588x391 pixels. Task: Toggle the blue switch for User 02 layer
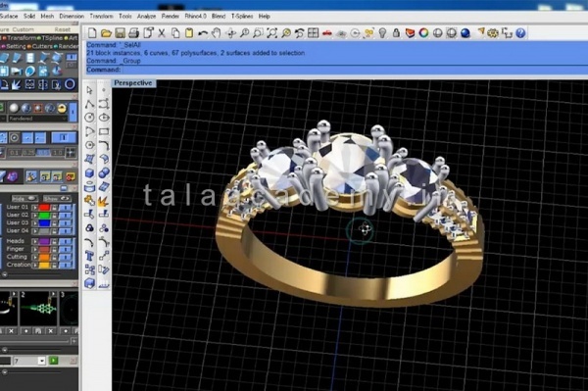[66, 216]
